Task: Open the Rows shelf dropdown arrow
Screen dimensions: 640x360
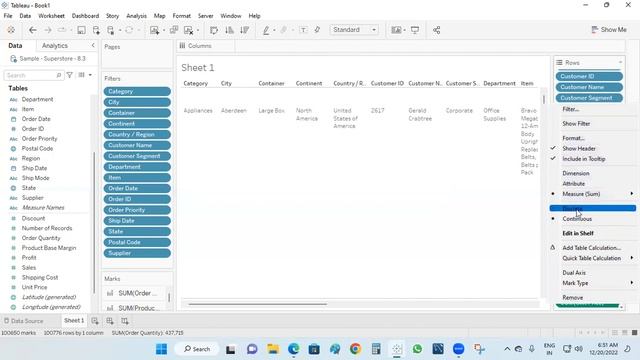Action: [620, 62]
